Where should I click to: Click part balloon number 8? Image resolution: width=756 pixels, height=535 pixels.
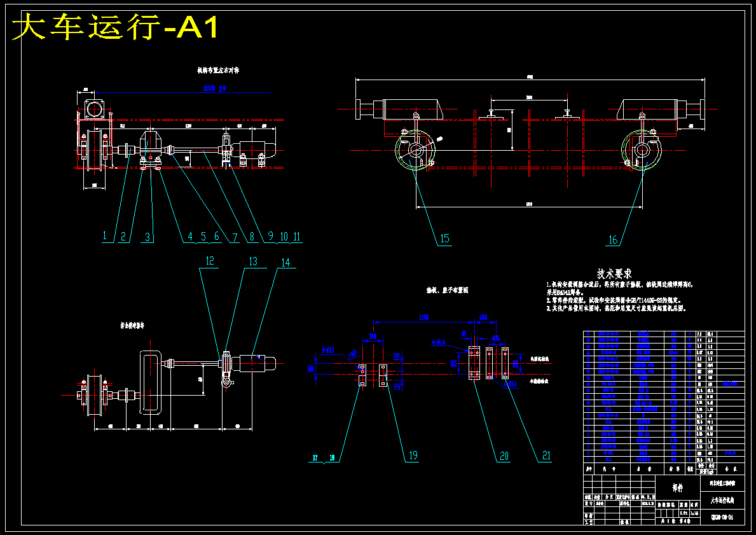[x=252, y=237]
